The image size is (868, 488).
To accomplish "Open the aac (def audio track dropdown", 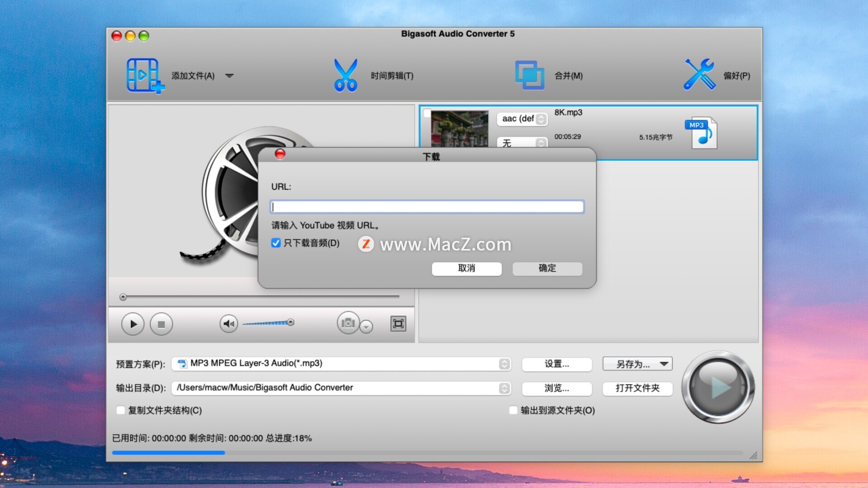I will [522, 119].
